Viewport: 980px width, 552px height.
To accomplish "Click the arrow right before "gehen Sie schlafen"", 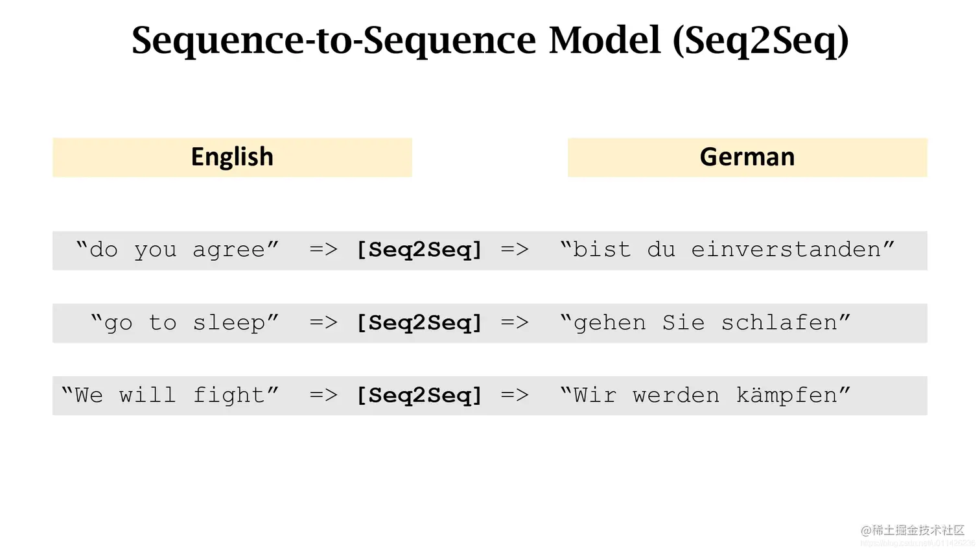I will (x=515, y=322).
